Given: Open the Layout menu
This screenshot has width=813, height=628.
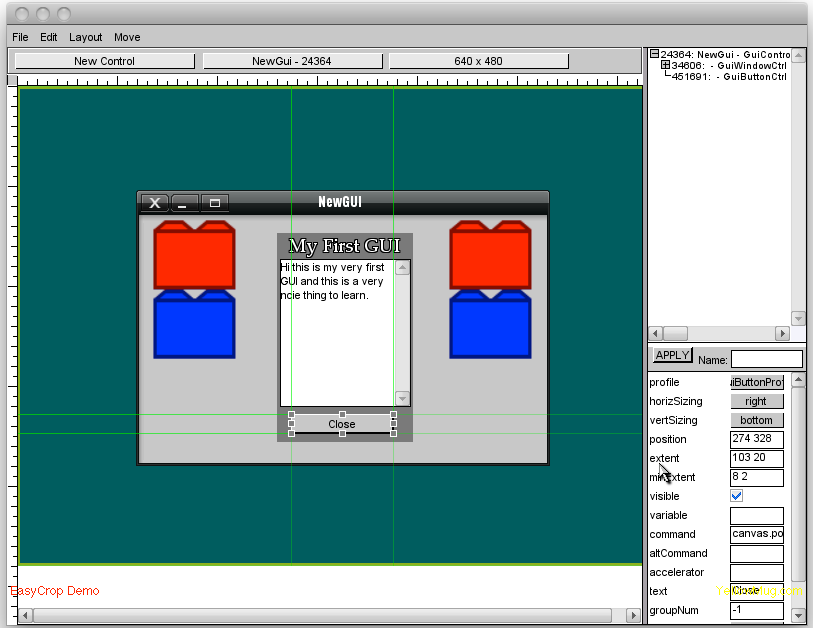Looking at the screenshot, I should 85,37.
